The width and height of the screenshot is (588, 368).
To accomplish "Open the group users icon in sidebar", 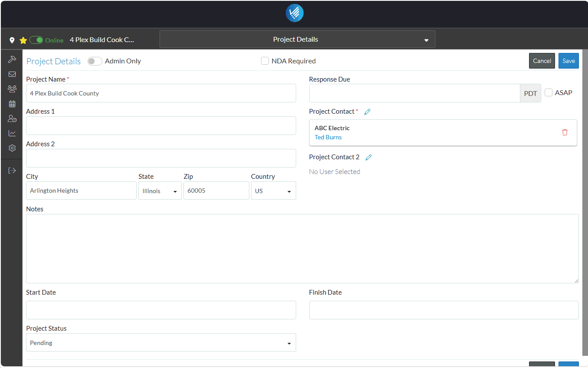I will pos(12,89).
